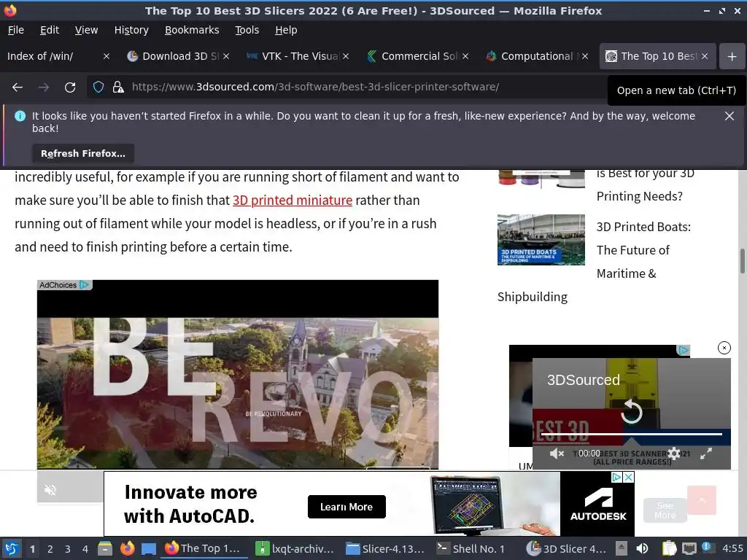The image size is (747, 560).
Task: Open the removable media eject tray icon
Action: [622, 548]
